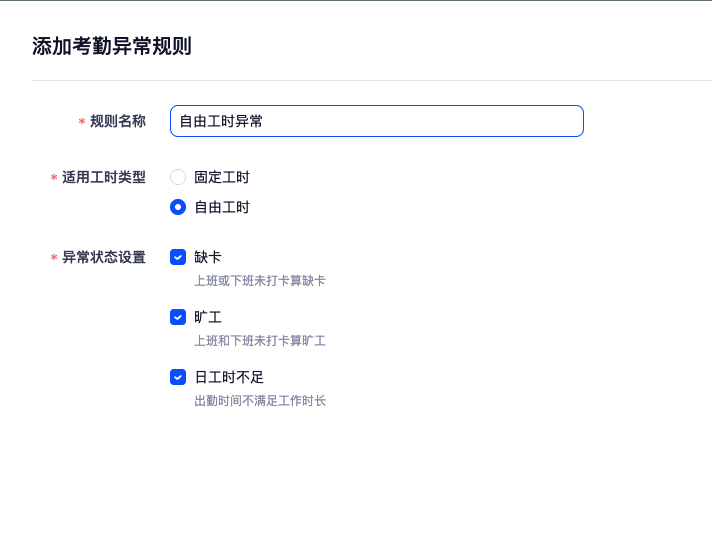
Task: Click the 规则名称 text input field
Action: pos(376,121)
